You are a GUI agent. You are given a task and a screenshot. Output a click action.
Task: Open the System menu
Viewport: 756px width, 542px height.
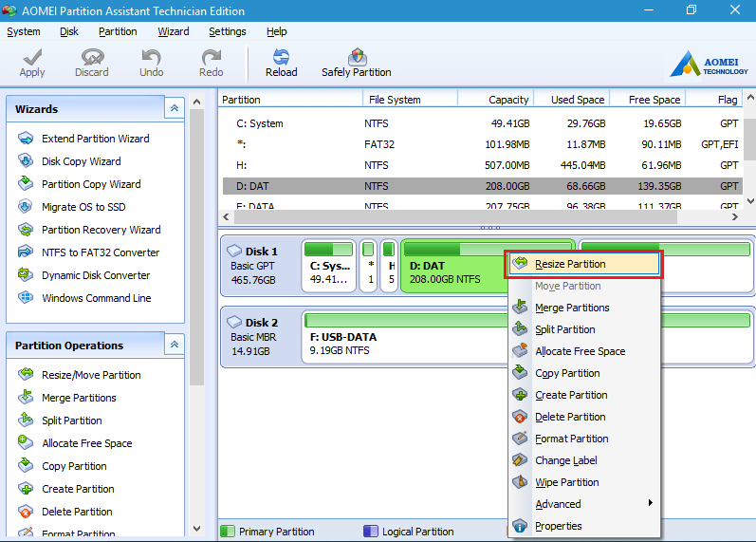tap(23, 31)
